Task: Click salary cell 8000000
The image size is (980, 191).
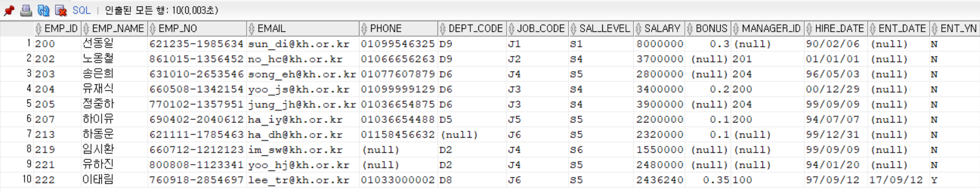Action: coord(660,44)
